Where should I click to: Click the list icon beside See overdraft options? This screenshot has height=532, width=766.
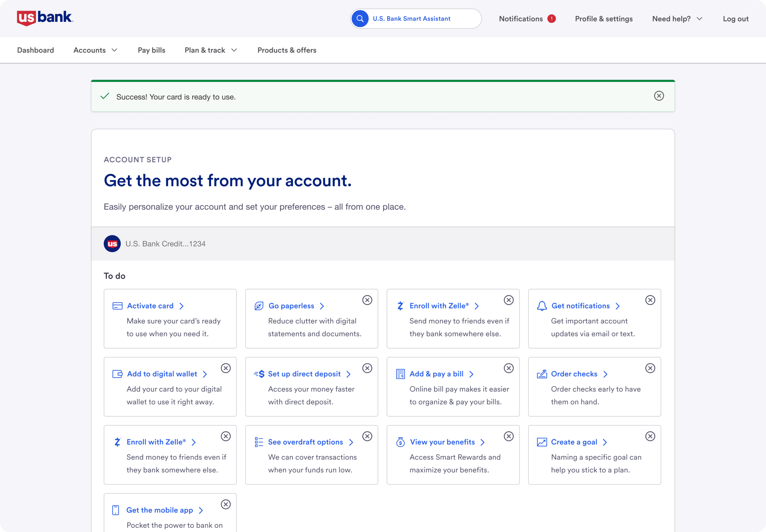point(259,442)
